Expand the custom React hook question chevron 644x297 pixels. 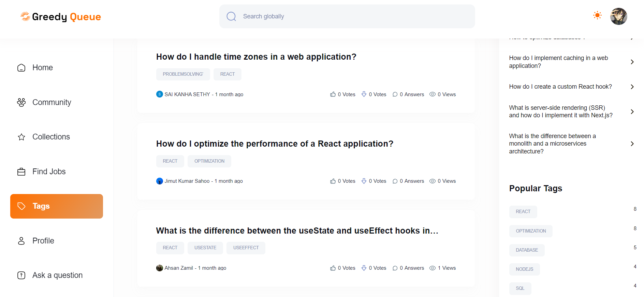coord(632,87)
